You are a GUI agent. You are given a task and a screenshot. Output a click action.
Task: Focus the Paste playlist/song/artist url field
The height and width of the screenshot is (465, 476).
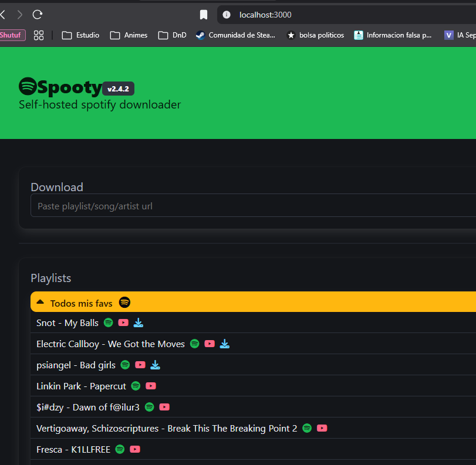tap(253, 206)
